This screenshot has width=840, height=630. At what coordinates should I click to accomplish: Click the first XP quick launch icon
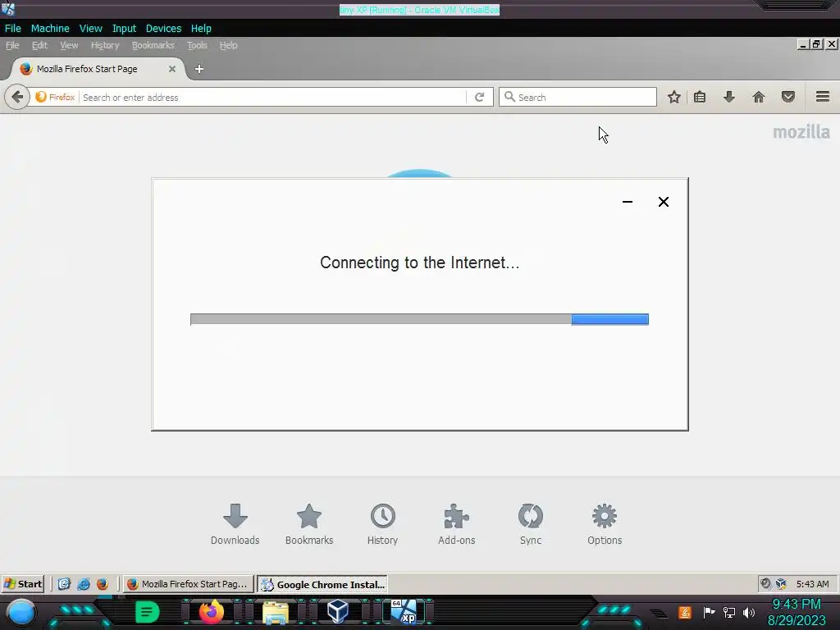64,584
